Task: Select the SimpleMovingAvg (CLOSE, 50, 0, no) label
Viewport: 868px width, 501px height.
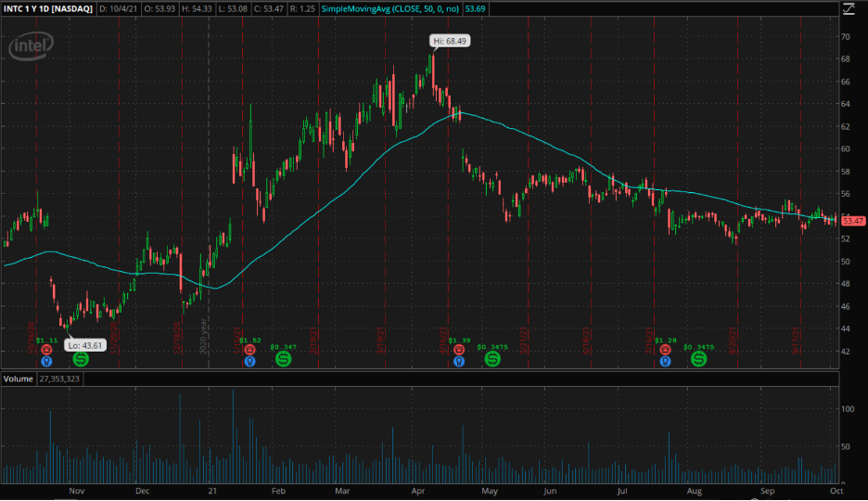Action: pos(389,9)
